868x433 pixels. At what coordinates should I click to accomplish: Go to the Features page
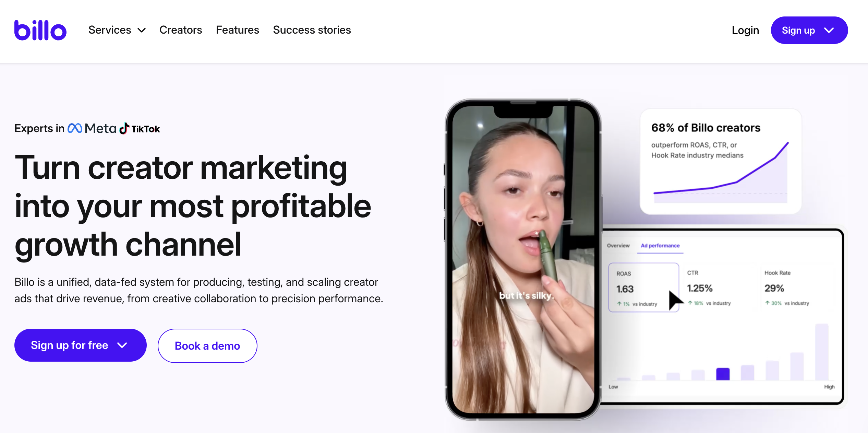click(238, 30)
